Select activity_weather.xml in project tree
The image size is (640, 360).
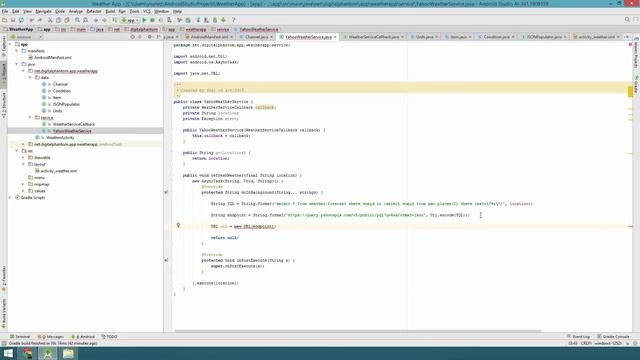coord(59,171)
